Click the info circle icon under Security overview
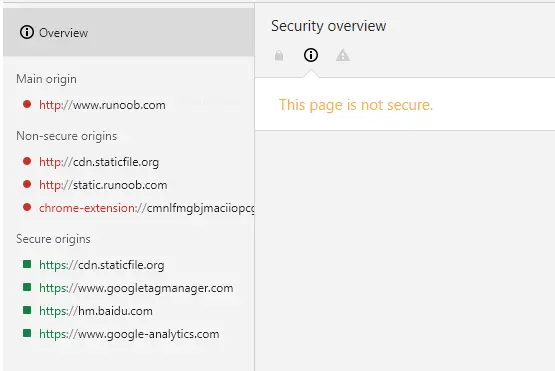The height and width of the screenshot is (371, 555). click(311, 55)
